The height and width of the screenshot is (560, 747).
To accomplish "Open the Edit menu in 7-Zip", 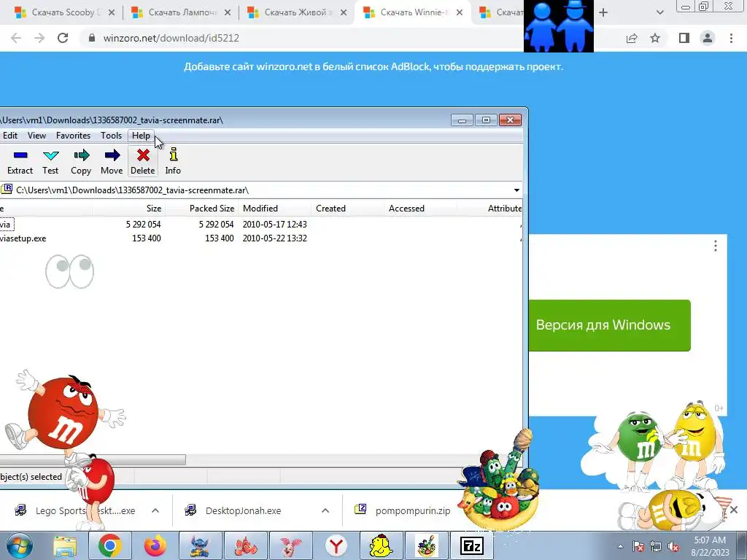I will tap(10, 136).
